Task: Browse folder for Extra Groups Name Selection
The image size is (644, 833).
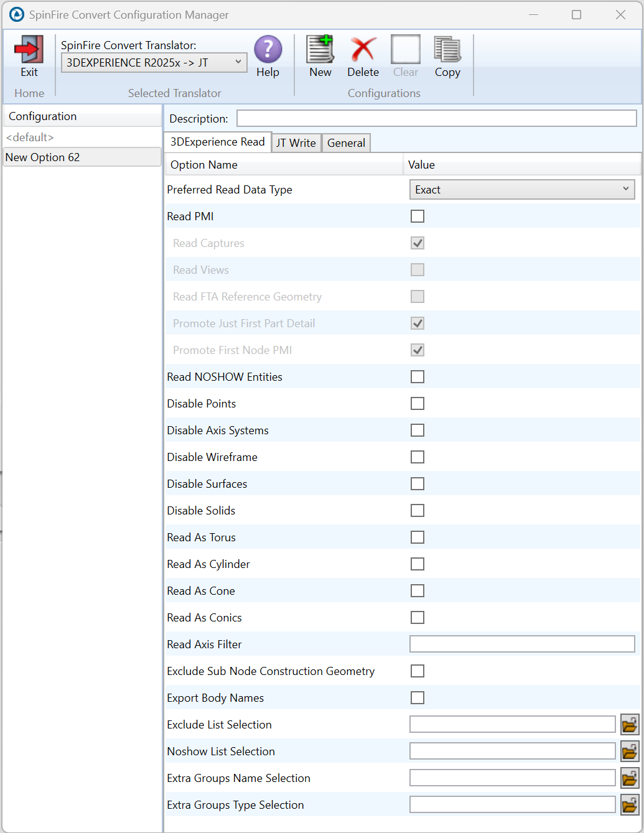Action: [630, 778]
